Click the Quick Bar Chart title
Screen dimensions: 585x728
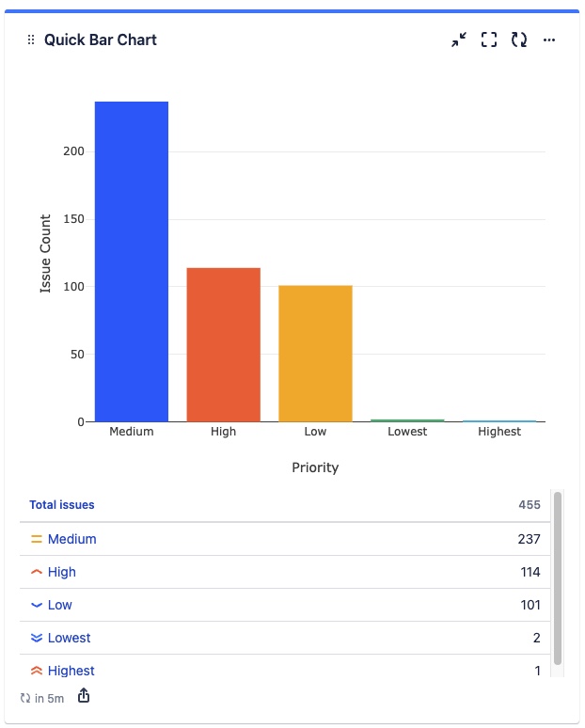pyautogui.click(x=101, y=40)
